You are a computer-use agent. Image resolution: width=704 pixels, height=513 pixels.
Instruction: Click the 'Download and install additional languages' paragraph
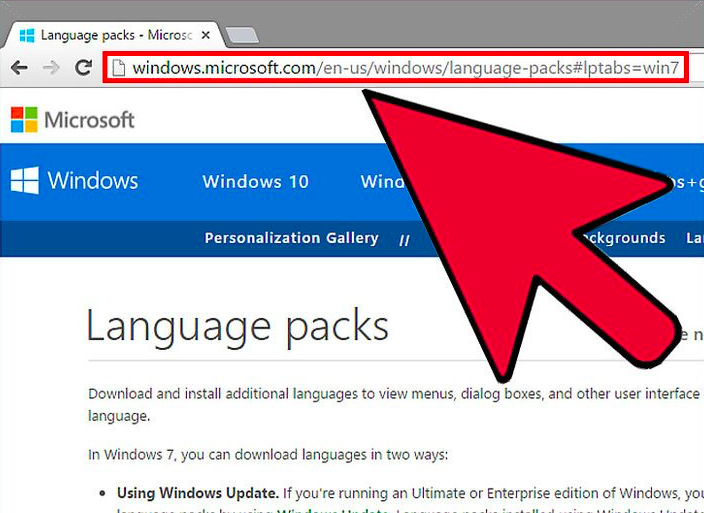(x=395, y=404)
